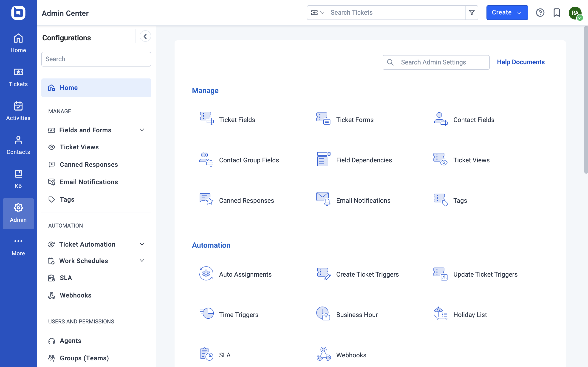This screenshot has height=367, width=588.
Task: Toggle the Configurations sidebar collapse
Action: pos(145,37)
